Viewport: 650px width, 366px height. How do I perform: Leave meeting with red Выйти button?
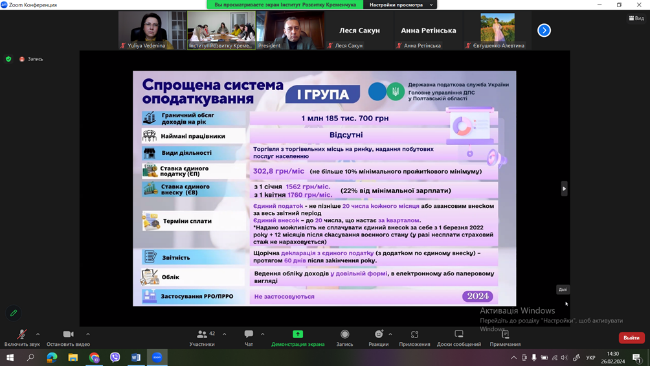631,338
